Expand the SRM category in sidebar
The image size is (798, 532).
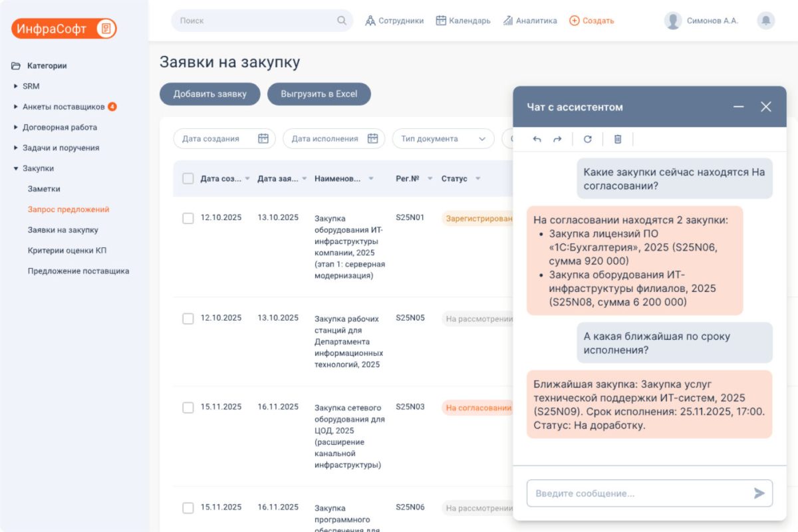(x=16, y=86)
